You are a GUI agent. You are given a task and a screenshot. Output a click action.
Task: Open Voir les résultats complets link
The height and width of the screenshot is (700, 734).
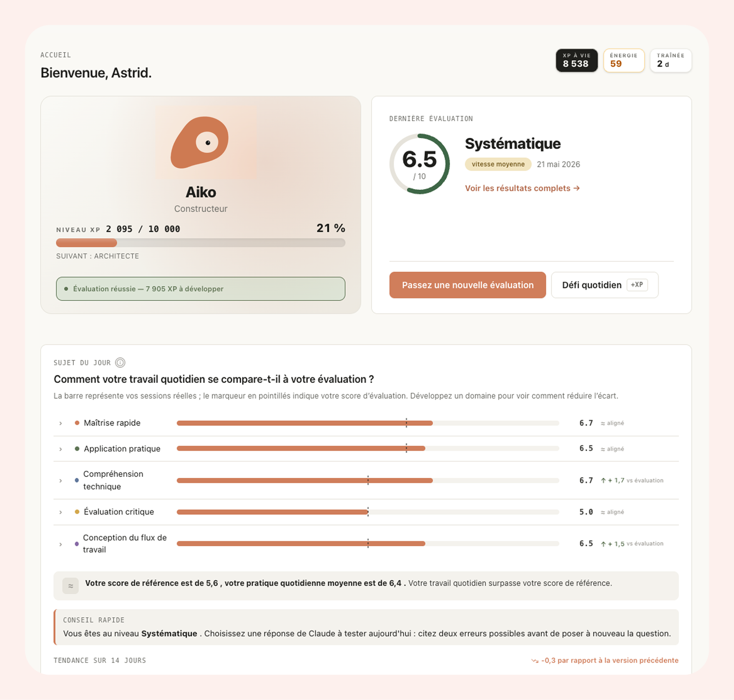[522, 188]
